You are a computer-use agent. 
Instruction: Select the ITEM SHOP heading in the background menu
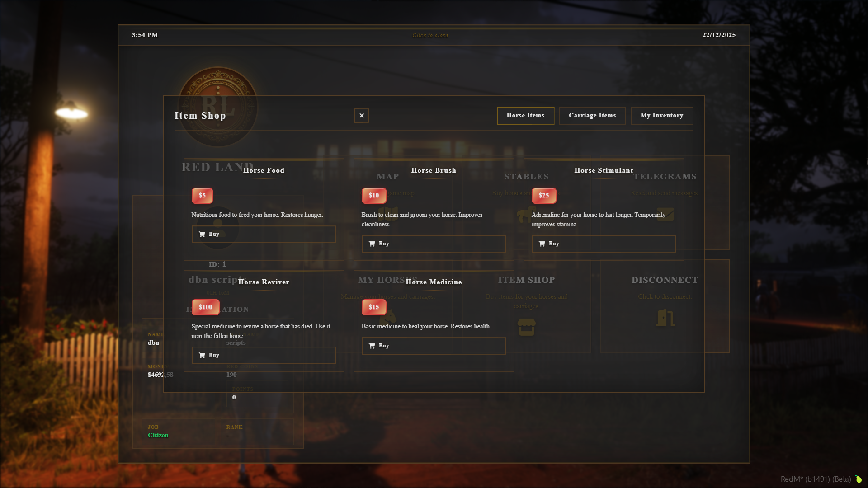(527, 280)
